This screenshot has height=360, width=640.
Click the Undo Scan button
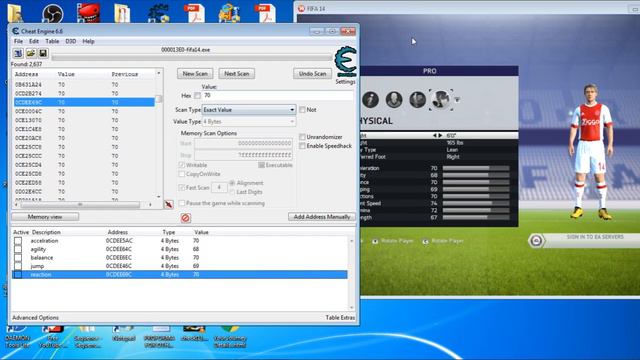pos(312,73)
